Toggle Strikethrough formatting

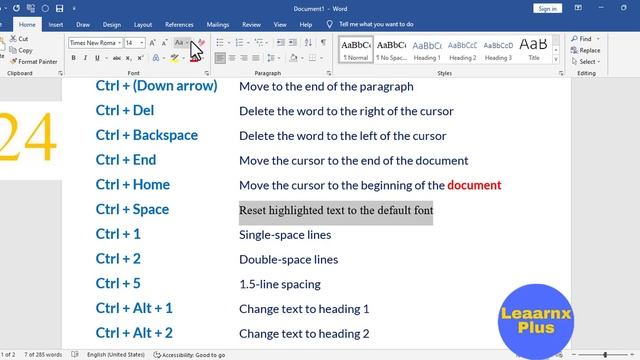tap(117, 58)
